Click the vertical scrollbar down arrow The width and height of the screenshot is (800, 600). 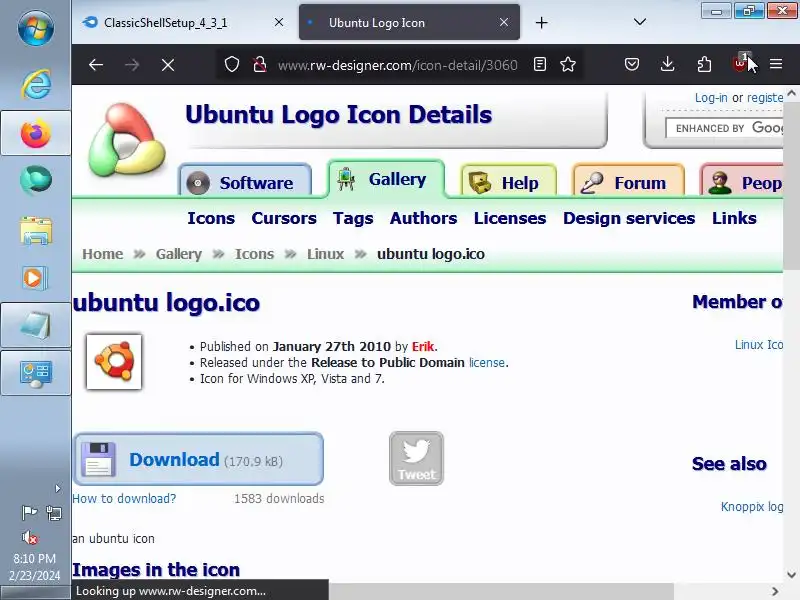point(791,574)
